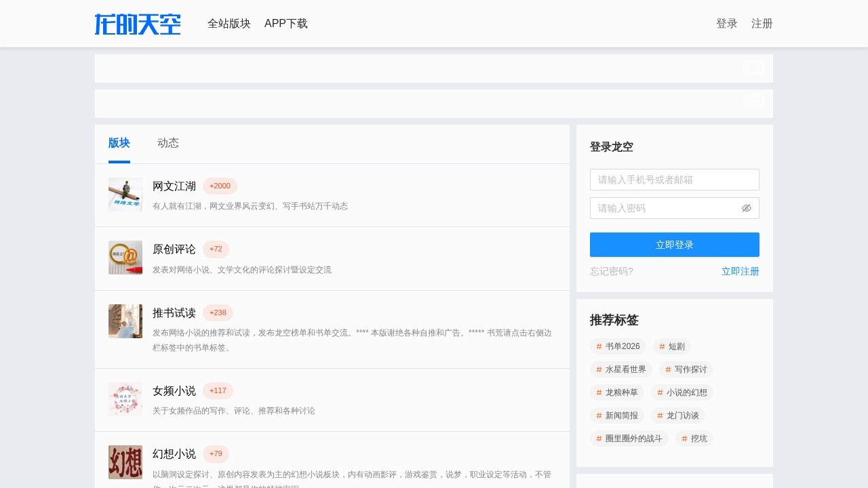Click the ad badge on the first banner

(753, 68)
